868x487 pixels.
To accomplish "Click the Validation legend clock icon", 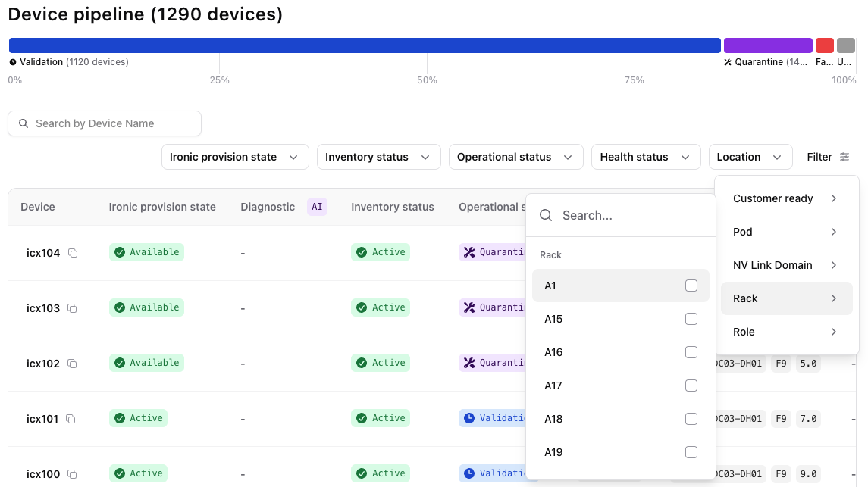I will pyautogui.click(x=13, y=62).
